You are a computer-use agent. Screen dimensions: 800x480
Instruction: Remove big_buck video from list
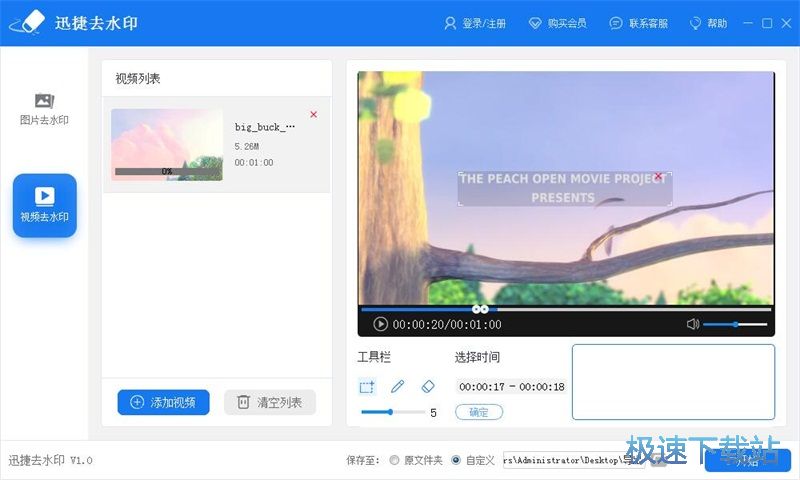click(314, 114)
